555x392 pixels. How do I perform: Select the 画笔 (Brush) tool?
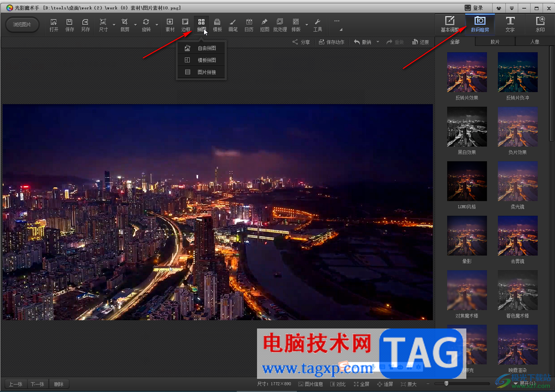click(x=233, y=25)
